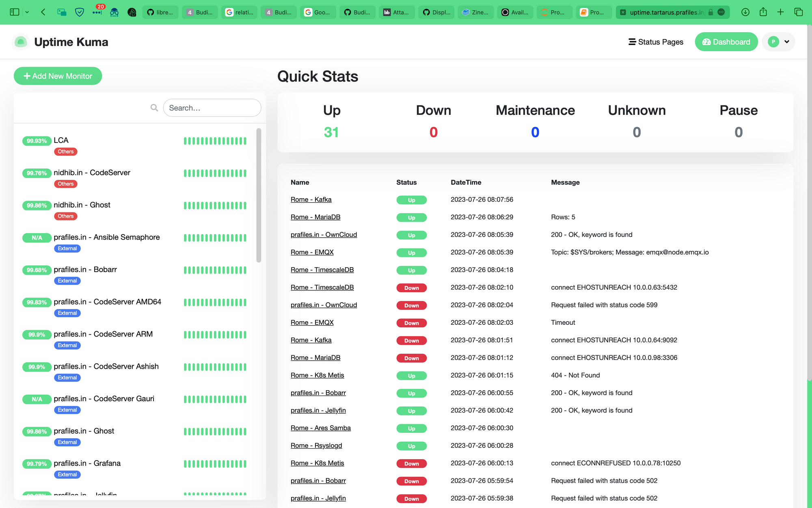Open Rome - Kafka link at 08:07:56
This screenshot has height=508, width=812.
(311, 199)
